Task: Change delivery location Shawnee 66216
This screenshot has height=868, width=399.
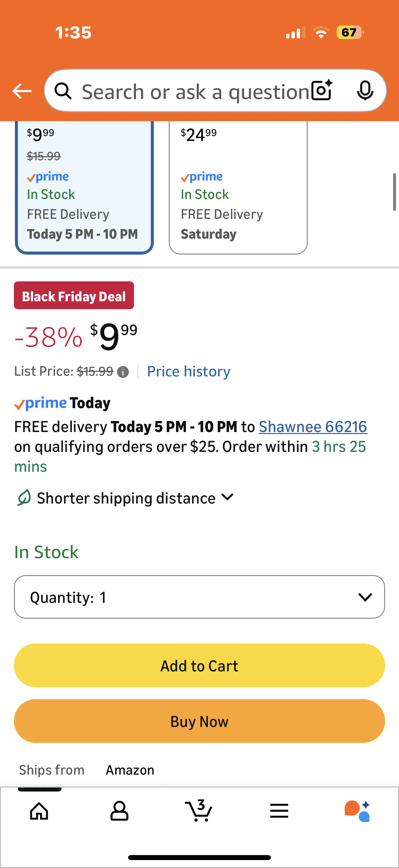Action: click(x=312, y=427)
